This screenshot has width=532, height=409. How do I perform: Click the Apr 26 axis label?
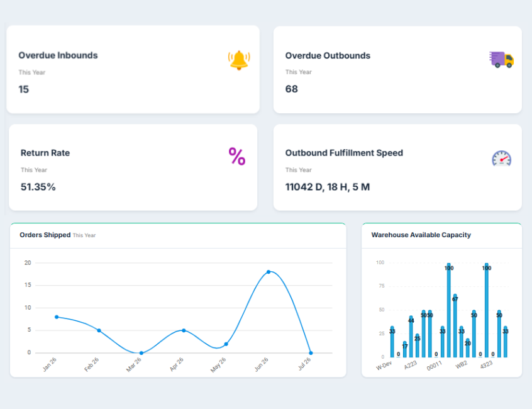click(x=177, y=364)
